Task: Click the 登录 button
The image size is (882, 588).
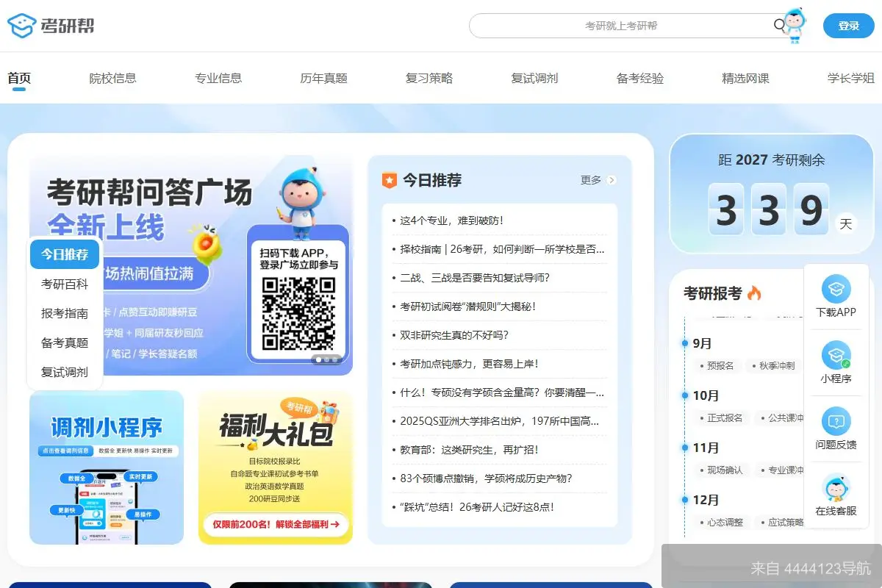Action: pos(849,24)
